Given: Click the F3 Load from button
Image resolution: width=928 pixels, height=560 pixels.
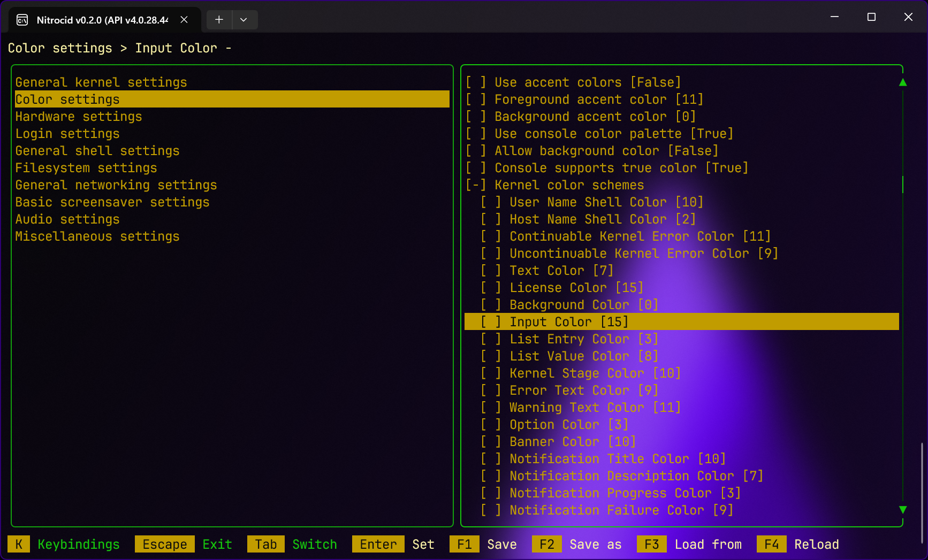Looking at the screenshot, I should 651,544.
